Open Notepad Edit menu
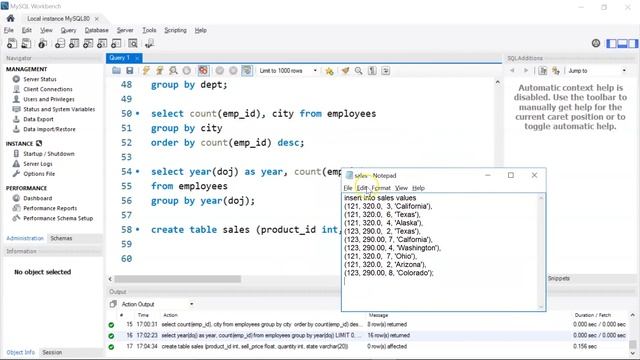 [x=362, y=188]
